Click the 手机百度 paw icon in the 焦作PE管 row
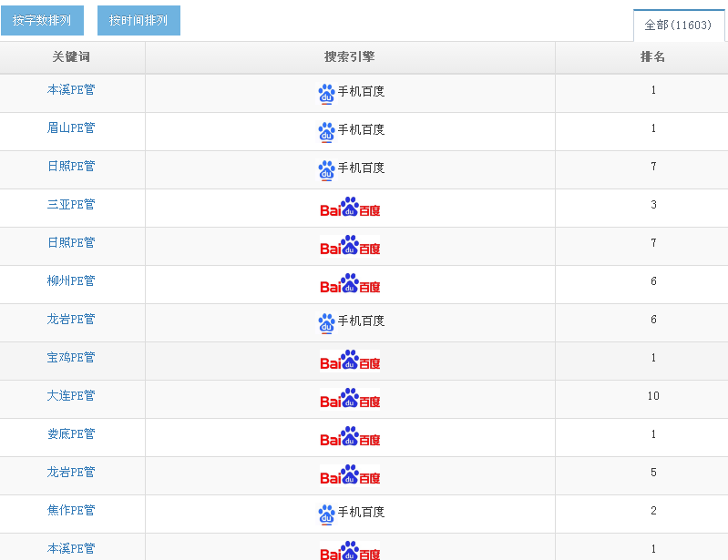Image resolution: width=728 pixels, height=560 pixels. pos(326,514)
